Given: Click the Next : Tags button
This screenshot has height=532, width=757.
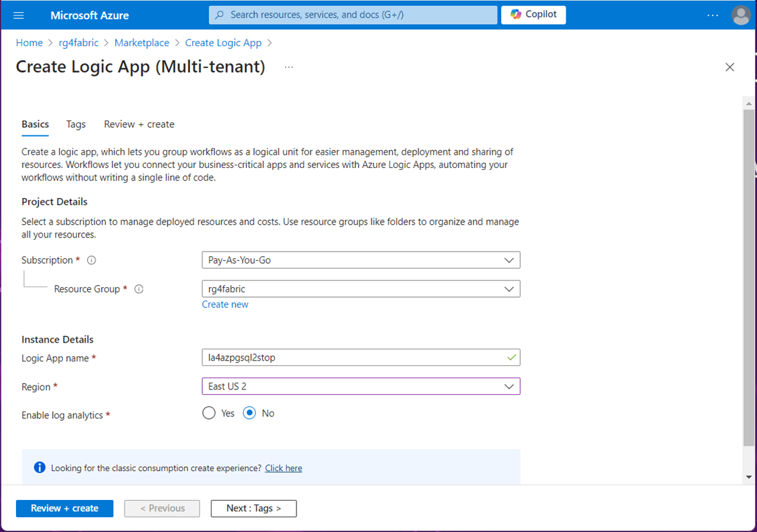Looking at the screenshot, I should point(254,509).
